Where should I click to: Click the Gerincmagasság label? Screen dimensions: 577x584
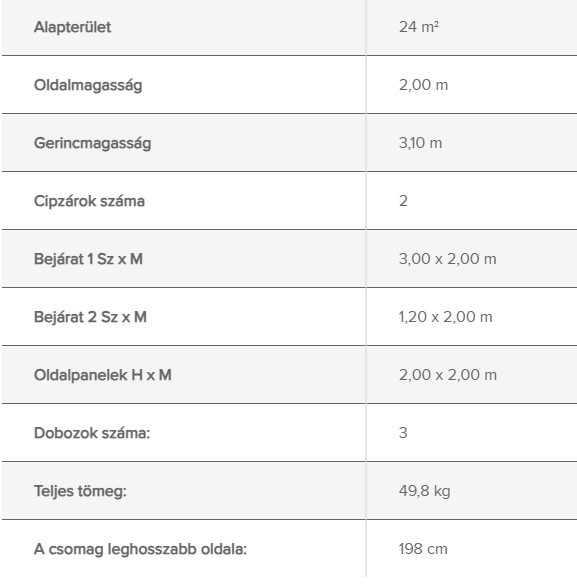pyautogui.click(x=93, y=143)
